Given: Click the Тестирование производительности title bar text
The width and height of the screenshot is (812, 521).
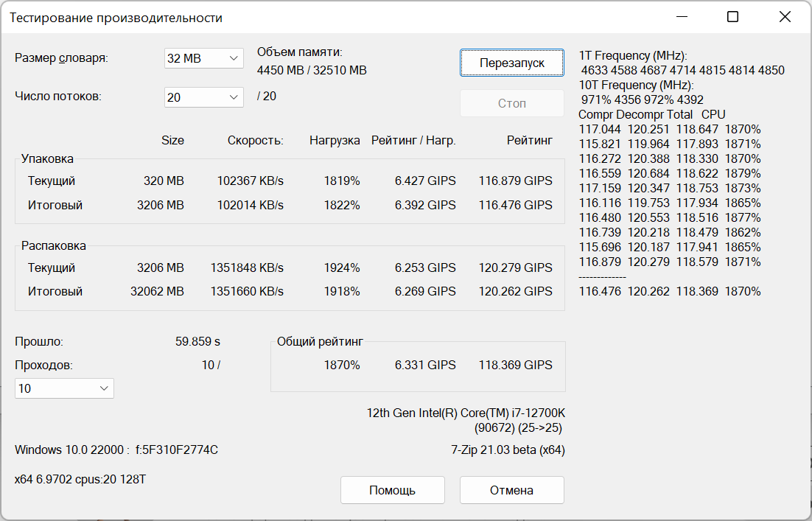Looking at the screenshot, I should click(x=115, y=18).
